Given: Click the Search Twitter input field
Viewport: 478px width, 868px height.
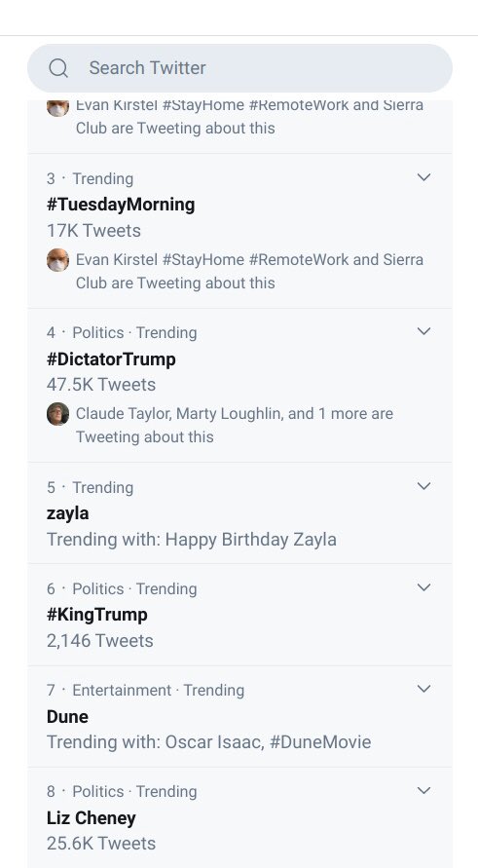Looking at the screenshot, I should click(239, 68).
